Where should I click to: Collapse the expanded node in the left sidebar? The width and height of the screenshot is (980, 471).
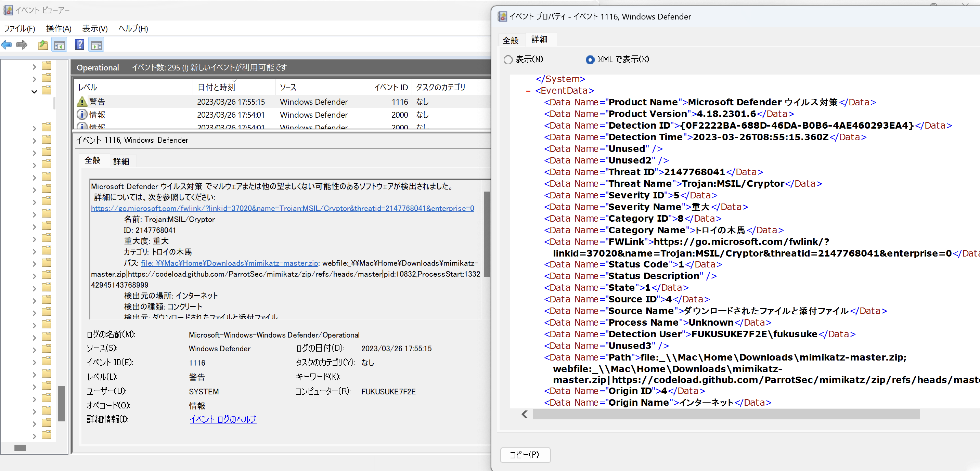click(34, 92)
